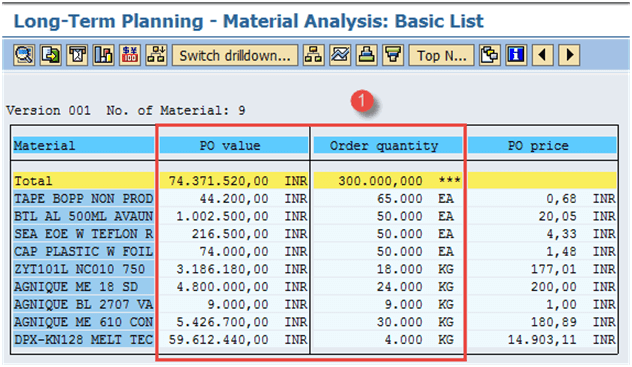Select material ZYT101L NC010 750
The width and height of the screenshot is (632, 367).
(x=83, y=269)
